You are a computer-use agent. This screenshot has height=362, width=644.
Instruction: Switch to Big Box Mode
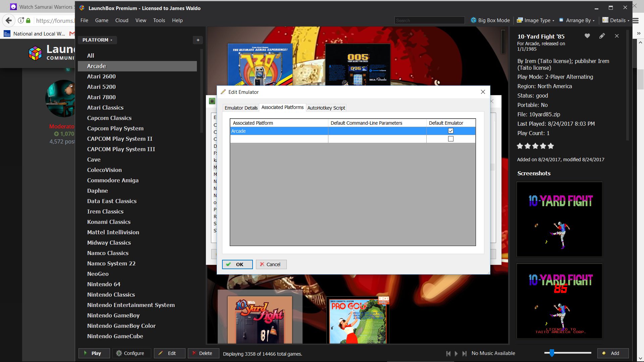pyautogui.click(x=490, y=20)
